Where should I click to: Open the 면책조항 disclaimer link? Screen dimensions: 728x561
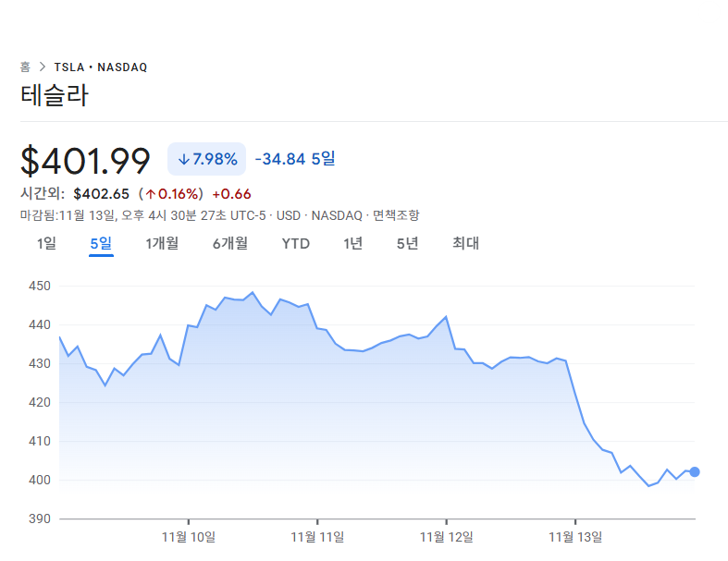point(396,215)
